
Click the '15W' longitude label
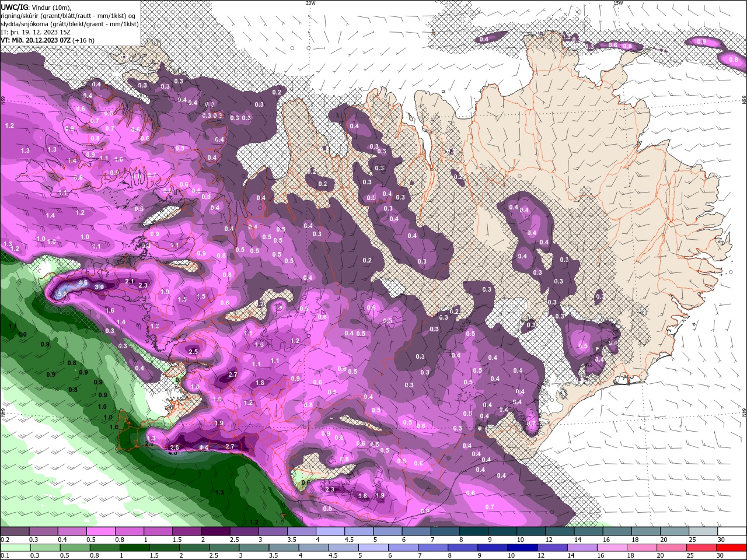618,2
